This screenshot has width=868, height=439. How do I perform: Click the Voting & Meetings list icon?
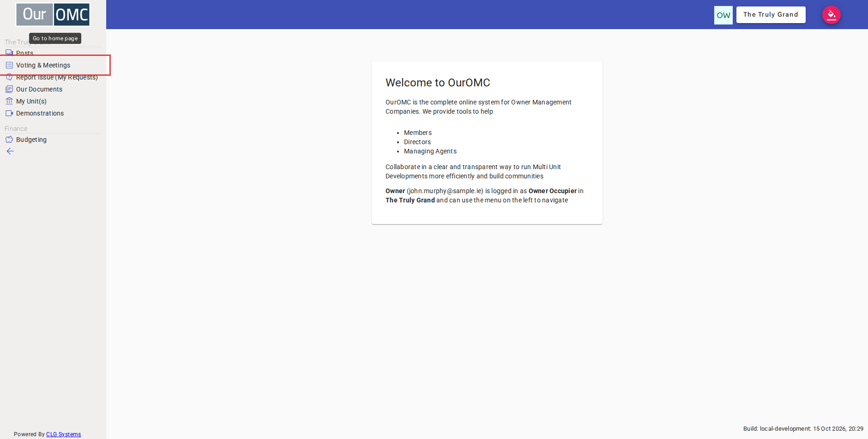coord(9,65)
